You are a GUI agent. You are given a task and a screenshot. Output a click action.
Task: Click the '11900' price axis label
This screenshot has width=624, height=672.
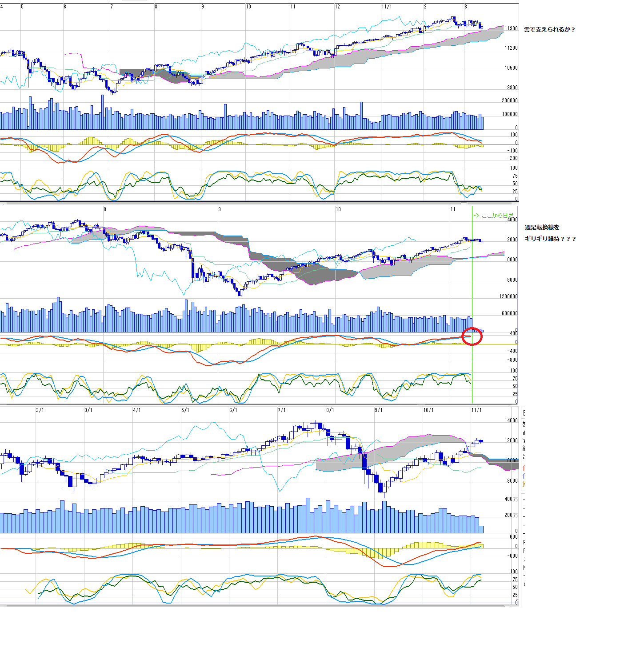(x=511, y=28)
